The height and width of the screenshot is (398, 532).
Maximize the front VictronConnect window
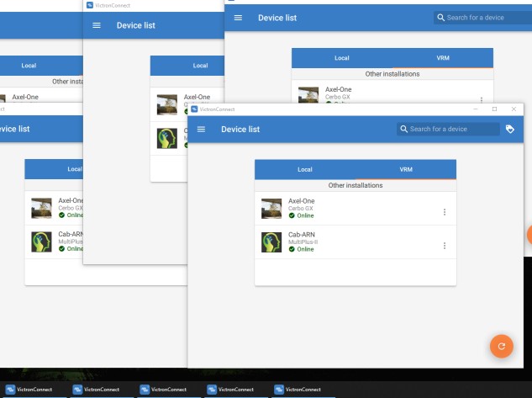[495, 109]
